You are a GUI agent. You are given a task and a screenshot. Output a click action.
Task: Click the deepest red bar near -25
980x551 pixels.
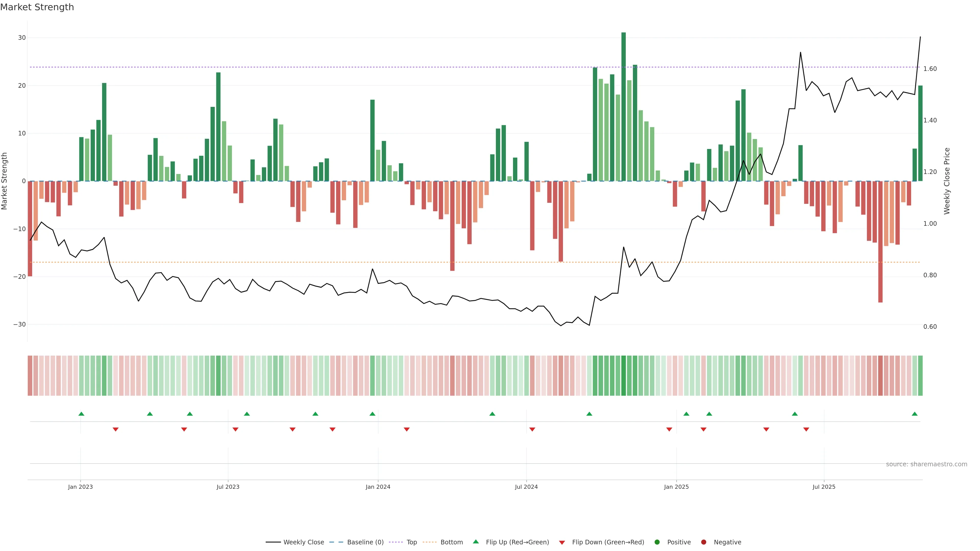click(880, 242)
